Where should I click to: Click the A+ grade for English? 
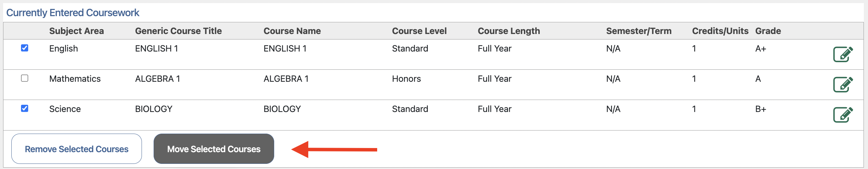pyautogui.click(x=761, y=48)
